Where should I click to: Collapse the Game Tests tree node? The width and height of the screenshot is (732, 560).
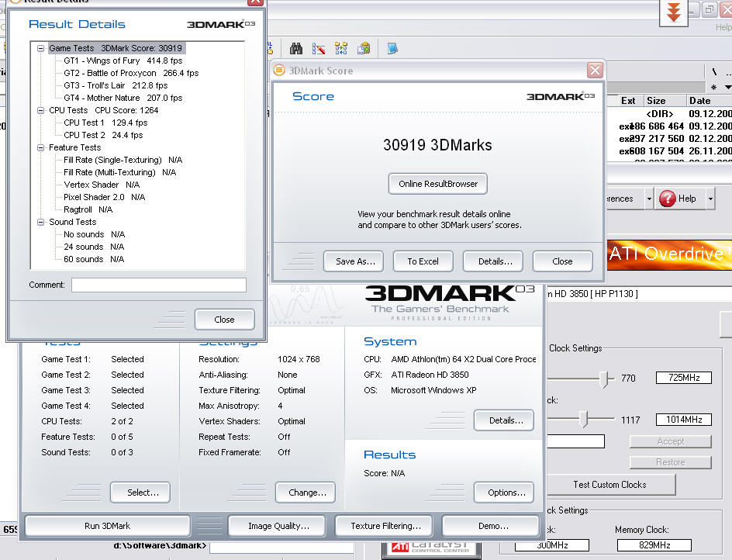click(x=40, y=48)
